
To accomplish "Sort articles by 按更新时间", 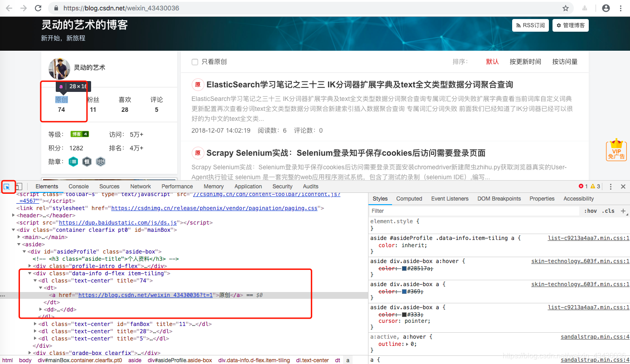I will pos(525,62).
